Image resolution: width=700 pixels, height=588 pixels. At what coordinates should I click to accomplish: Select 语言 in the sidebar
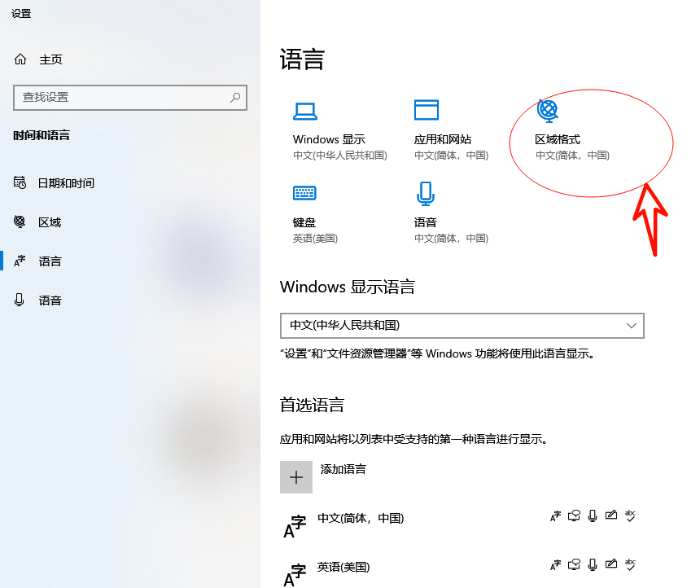(x=50, y=261)
